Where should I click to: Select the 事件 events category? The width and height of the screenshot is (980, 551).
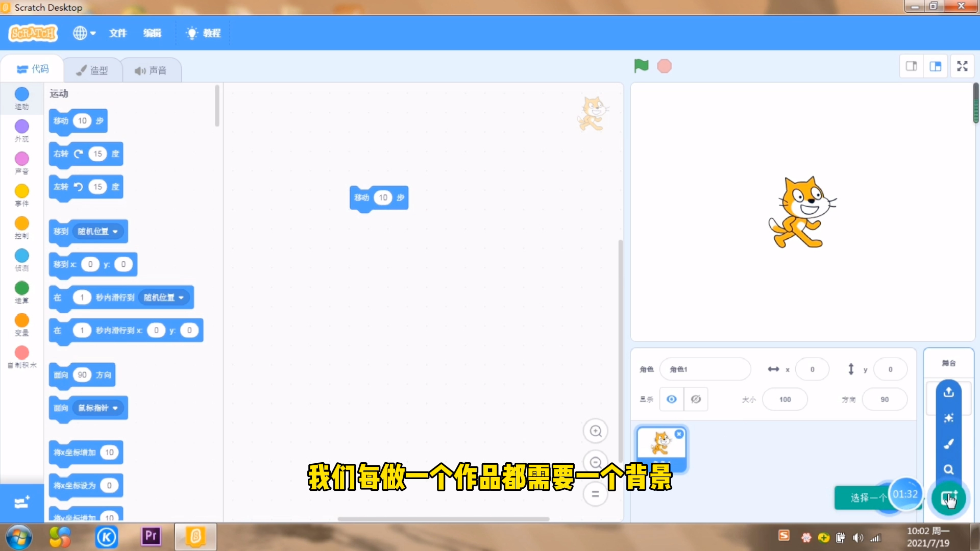tap(21, 195)
